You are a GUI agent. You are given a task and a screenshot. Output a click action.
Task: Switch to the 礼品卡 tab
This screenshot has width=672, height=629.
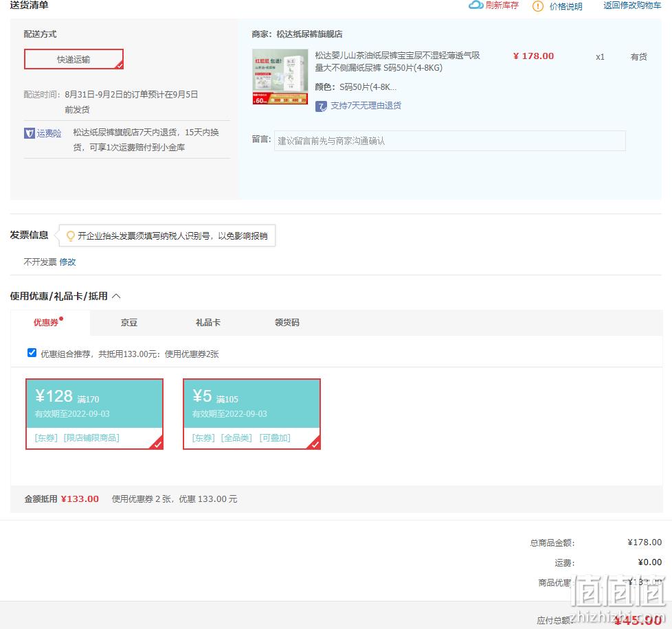coord(208,323)
